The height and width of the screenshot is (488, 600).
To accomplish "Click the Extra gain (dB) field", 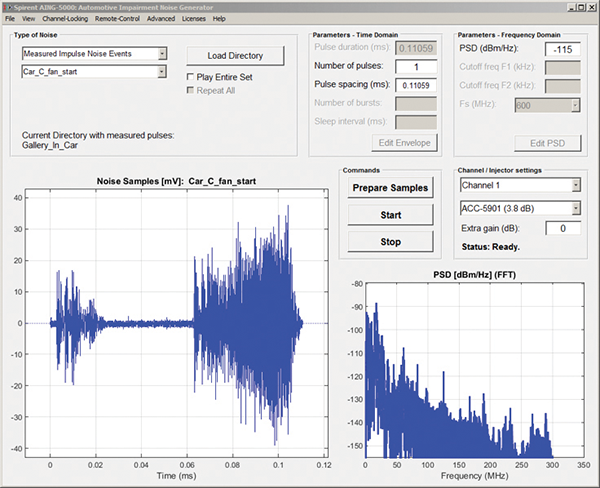I will click(x=562, y=229).
